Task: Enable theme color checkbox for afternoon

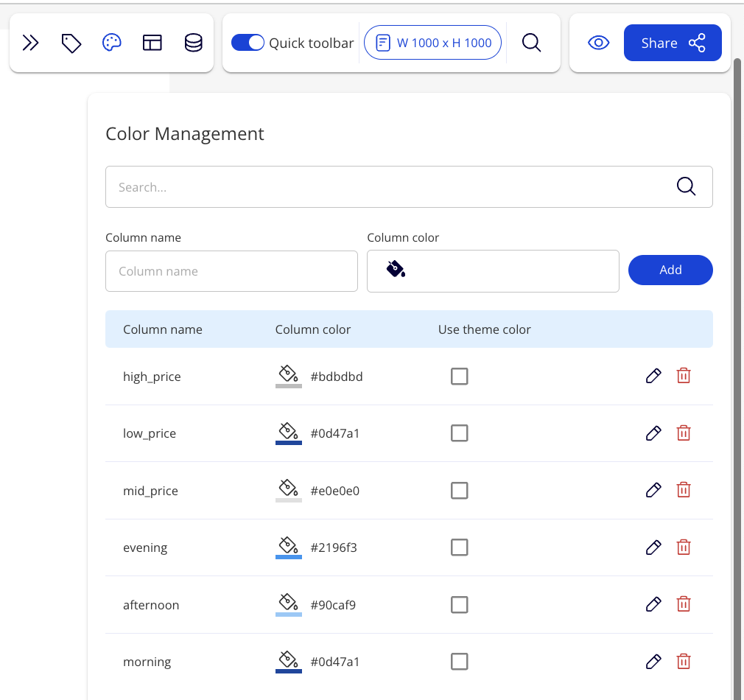Action: [459, 605]
